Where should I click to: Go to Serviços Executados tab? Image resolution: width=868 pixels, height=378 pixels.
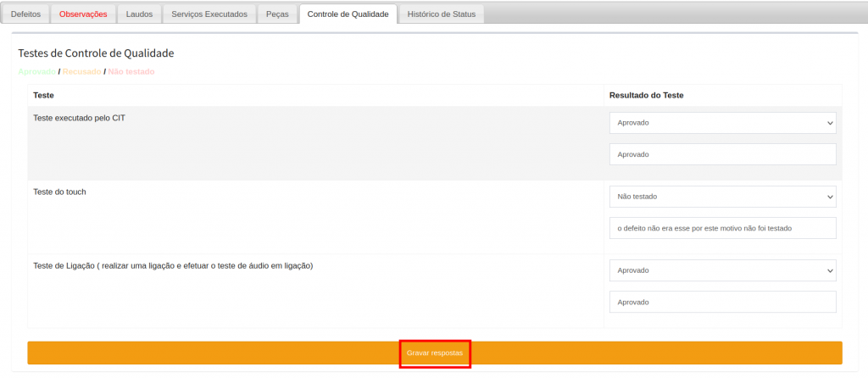coord(209,14)
